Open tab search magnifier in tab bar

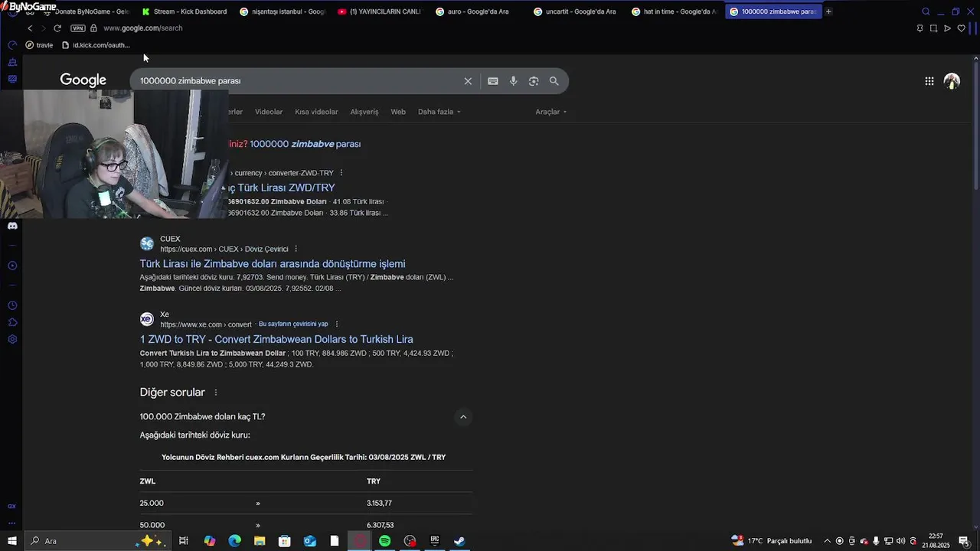point(926,11)
